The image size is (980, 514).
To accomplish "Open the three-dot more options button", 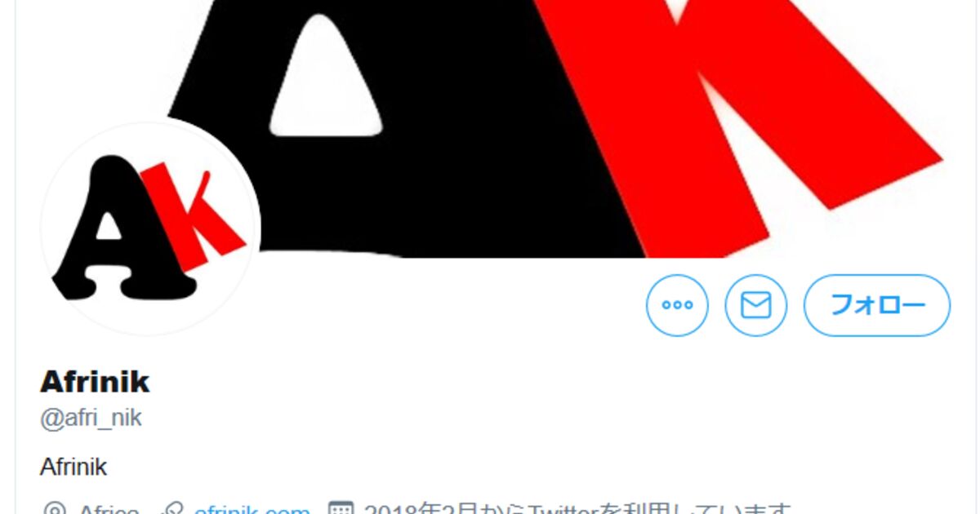I will [677, 305].
